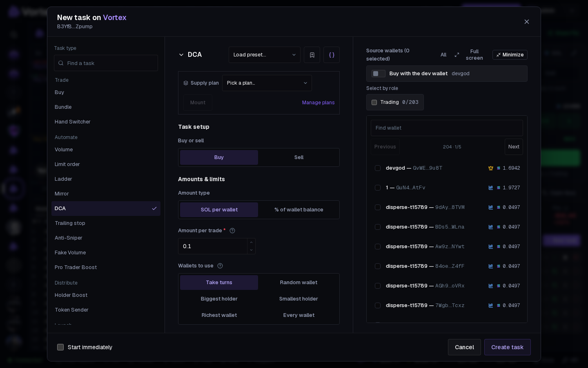Click the Cancel button
The width and height of the screenshot is (588, 368).
pos(464,347)
